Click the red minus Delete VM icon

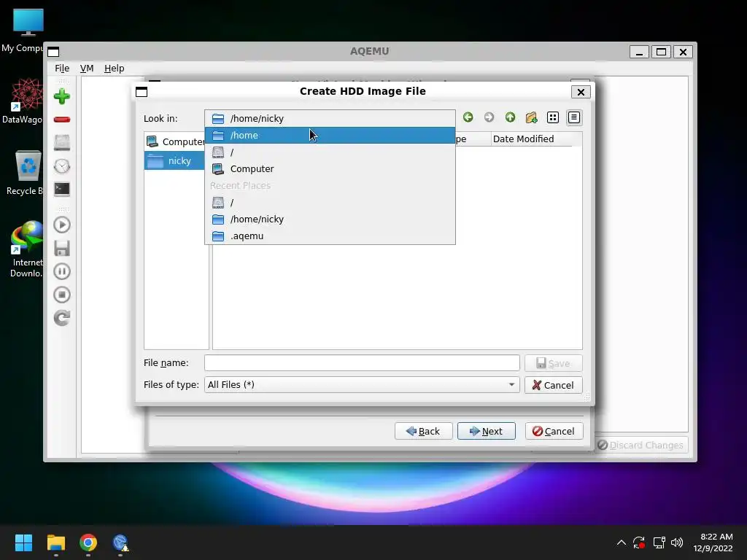(x=62, y=120)
